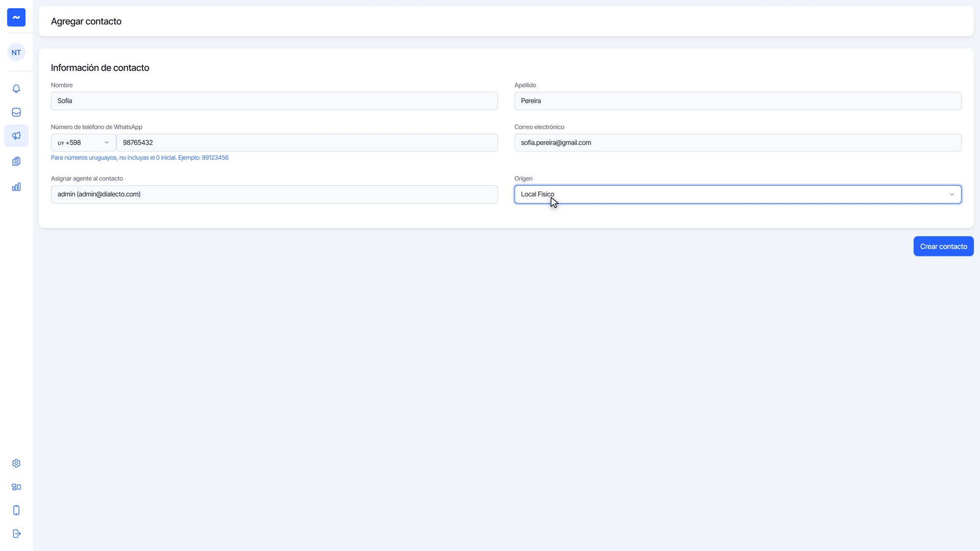Click the Información de contacto heading
This screenshot has width=980, height=551.
(100, 68)
